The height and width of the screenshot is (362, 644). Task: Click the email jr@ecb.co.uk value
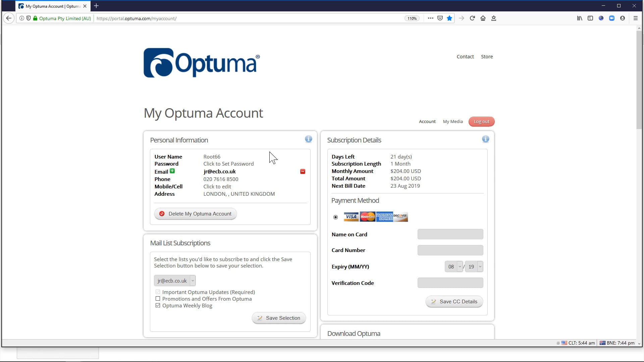pyautogui.click(x=219, y=171)
